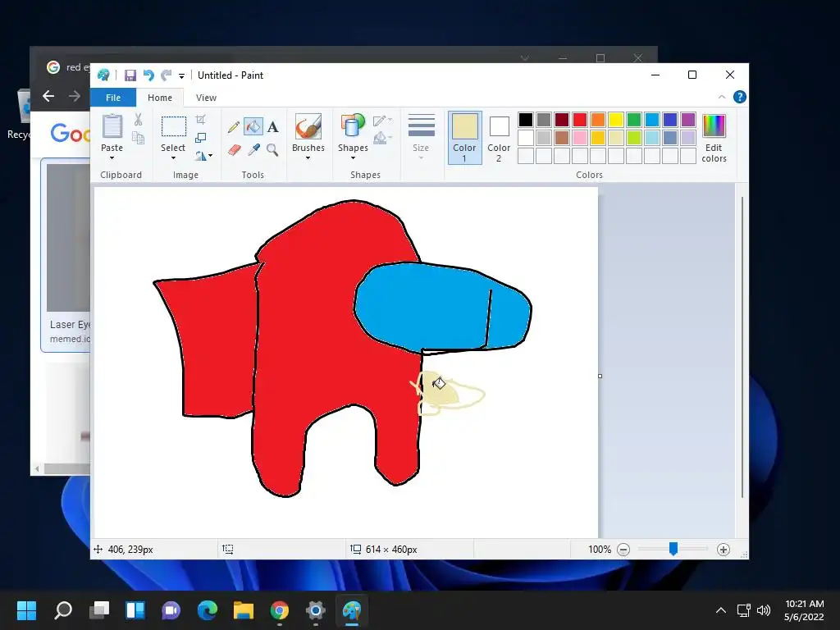Open the Paste dropdown arrow
840x630 pixels.
[112, 158]
